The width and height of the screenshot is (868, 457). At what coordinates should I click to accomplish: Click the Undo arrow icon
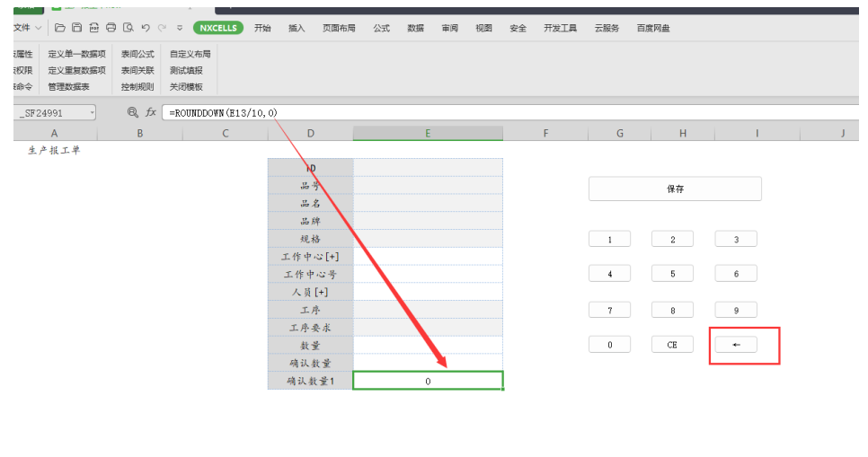(145, 28)
